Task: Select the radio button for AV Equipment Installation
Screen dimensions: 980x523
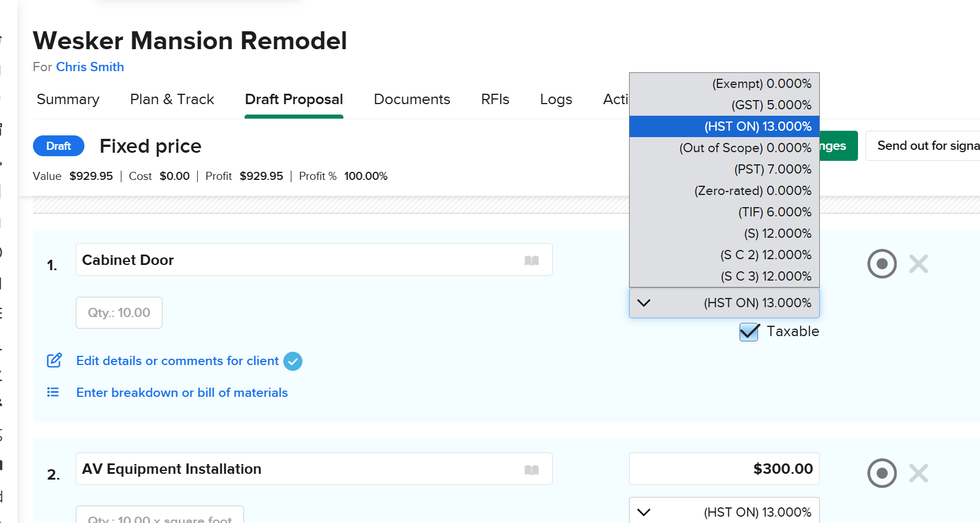Action: coord(882,473)
